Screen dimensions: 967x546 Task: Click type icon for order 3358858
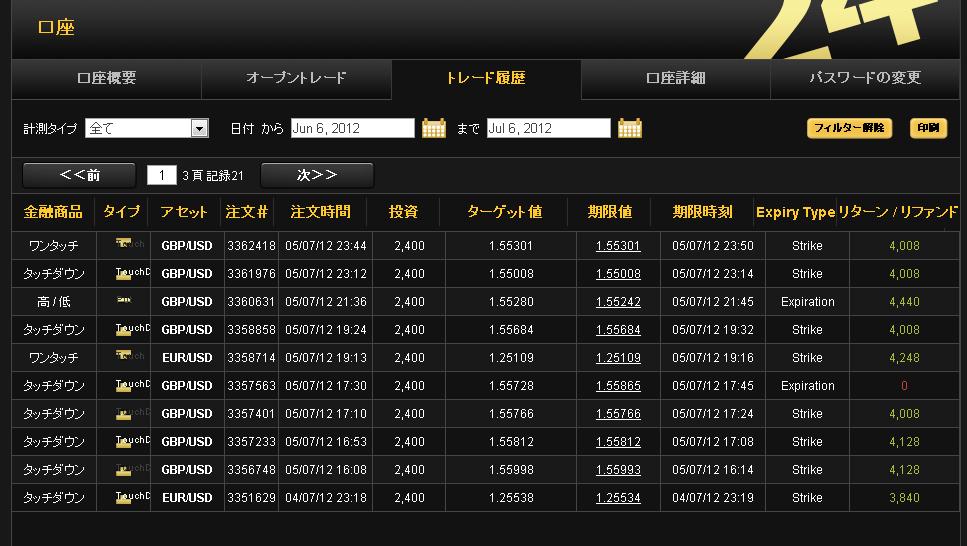(132, 329)
